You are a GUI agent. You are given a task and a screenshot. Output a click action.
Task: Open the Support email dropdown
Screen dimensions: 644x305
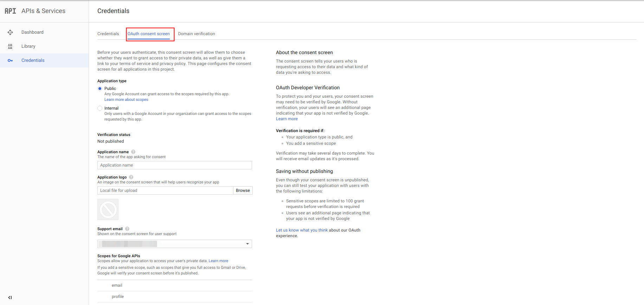175,244
